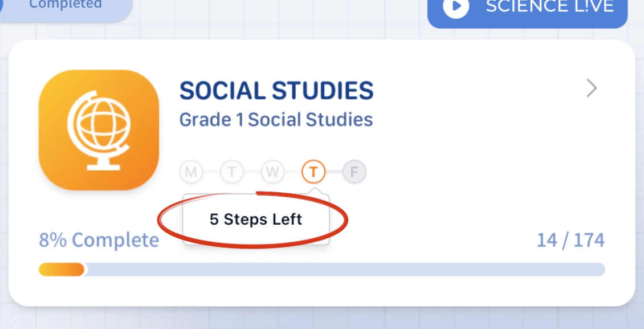Screen dimensions: 644x329
Task: Click the small pointer arrow atop the tooltip
Action: click(x=315, y=192)
